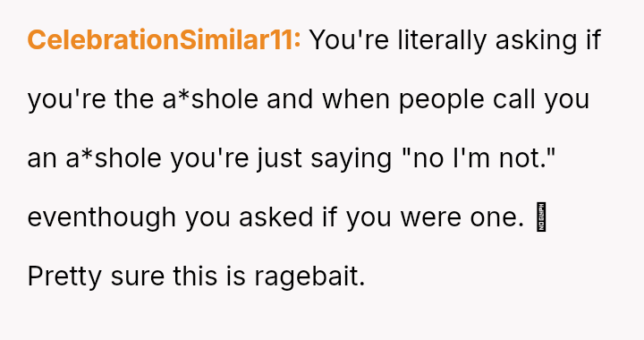Click the word "asked" in fourth line
Screen dimensions: 644x340
click(276, 217)
